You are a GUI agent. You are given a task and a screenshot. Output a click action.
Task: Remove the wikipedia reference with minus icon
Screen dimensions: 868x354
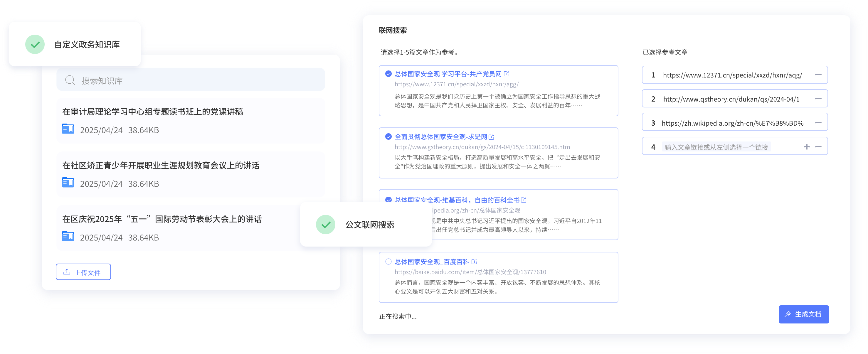[x=818, y=123]
